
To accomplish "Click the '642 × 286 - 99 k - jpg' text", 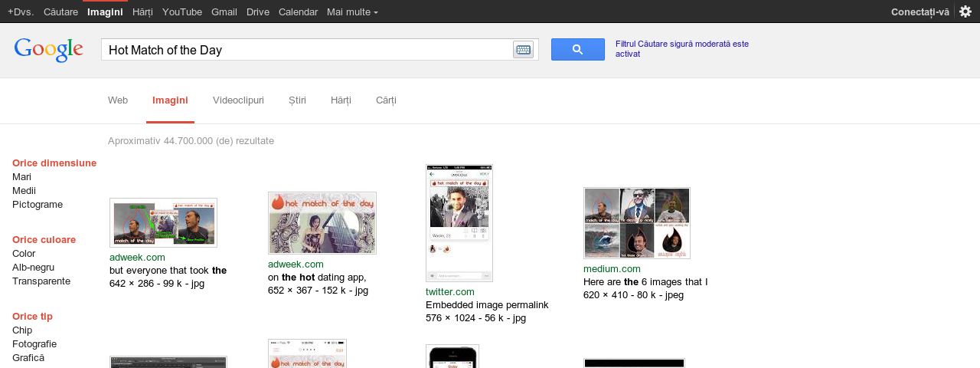I will [157, 284].
